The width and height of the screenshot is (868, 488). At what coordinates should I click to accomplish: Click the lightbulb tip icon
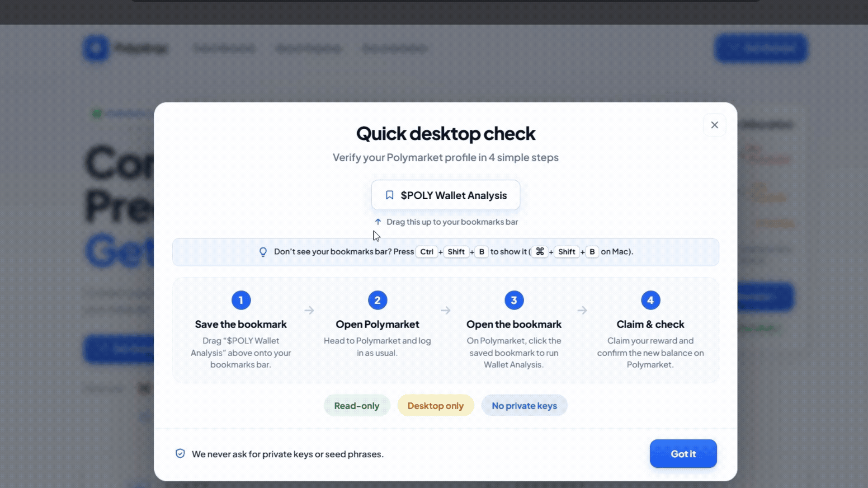pos(263,252)
